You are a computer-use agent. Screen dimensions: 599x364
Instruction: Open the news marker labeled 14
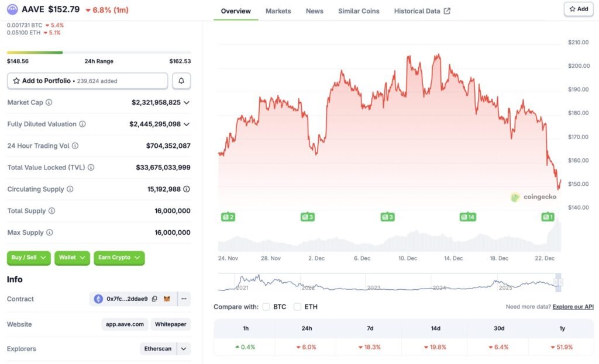[x=467, y=217]
